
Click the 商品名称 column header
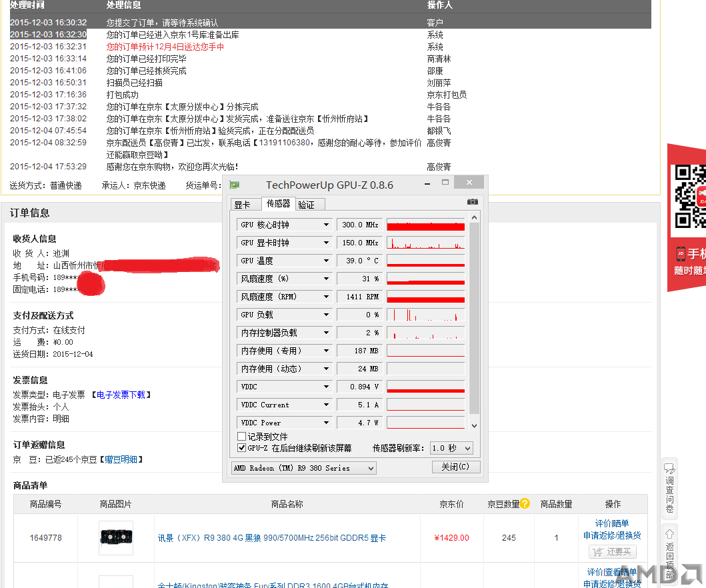(x=287, y=504)
